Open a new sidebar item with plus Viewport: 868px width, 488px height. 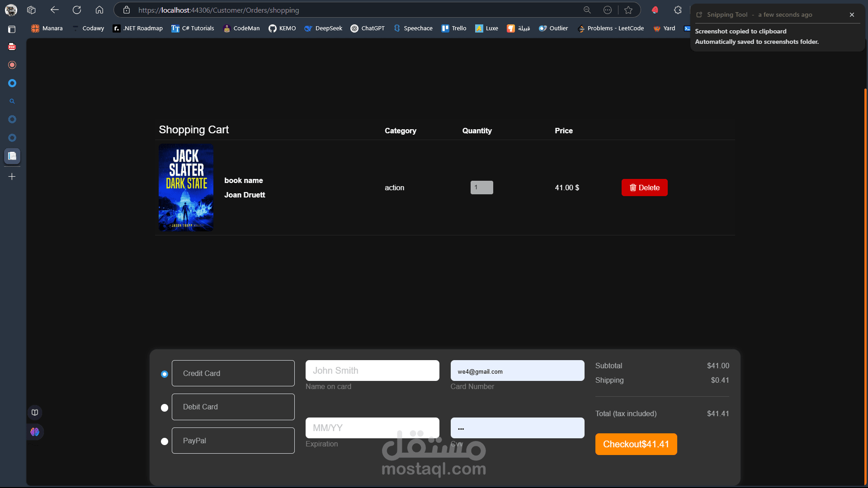(x=12, y=177)
